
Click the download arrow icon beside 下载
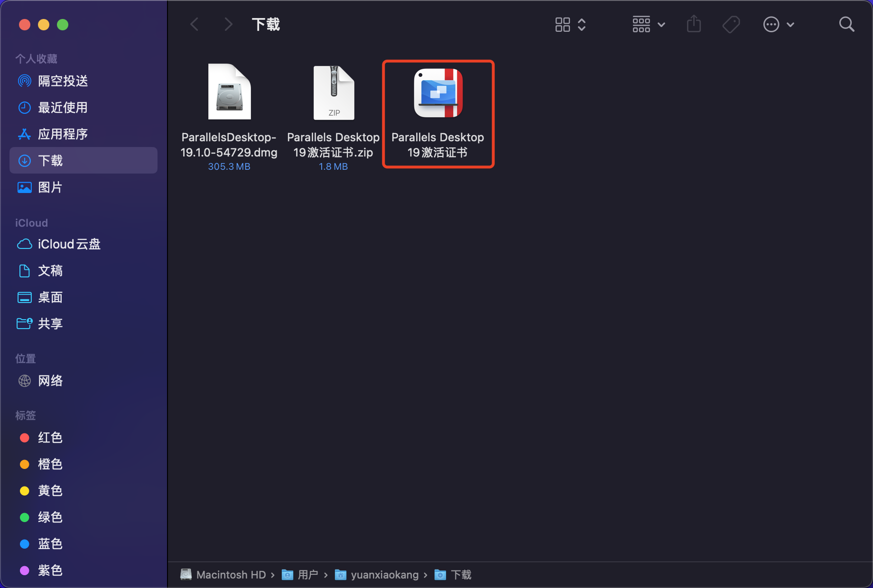click(x=24, y=161)
